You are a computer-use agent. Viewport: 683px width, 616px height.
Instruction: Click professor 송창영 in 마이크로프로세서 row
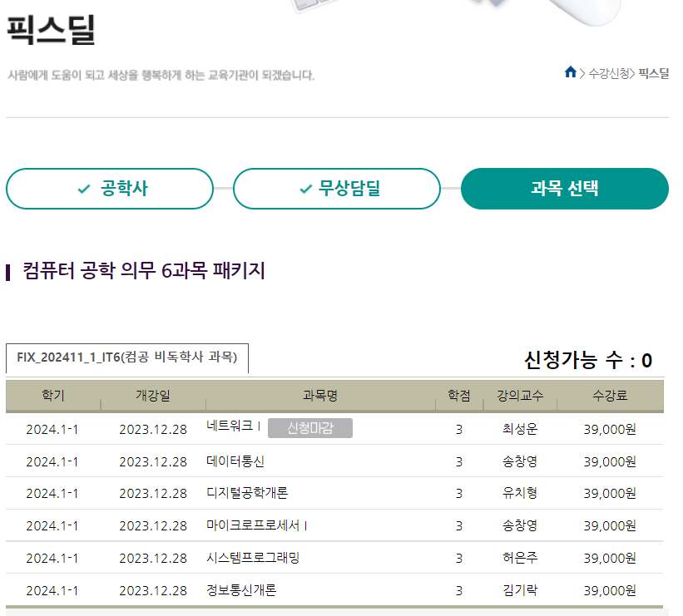coord(520,525)
